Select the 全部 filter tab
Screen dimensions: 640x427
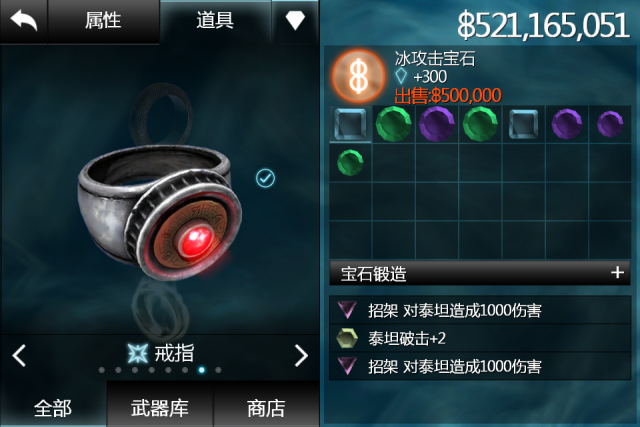tap(53, 408)
